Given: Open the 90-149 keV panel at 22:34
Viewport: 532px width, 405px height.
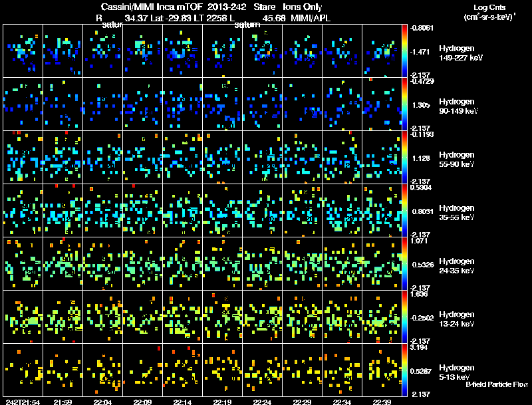Looking at the screenshot, I should tap(342, 104).
